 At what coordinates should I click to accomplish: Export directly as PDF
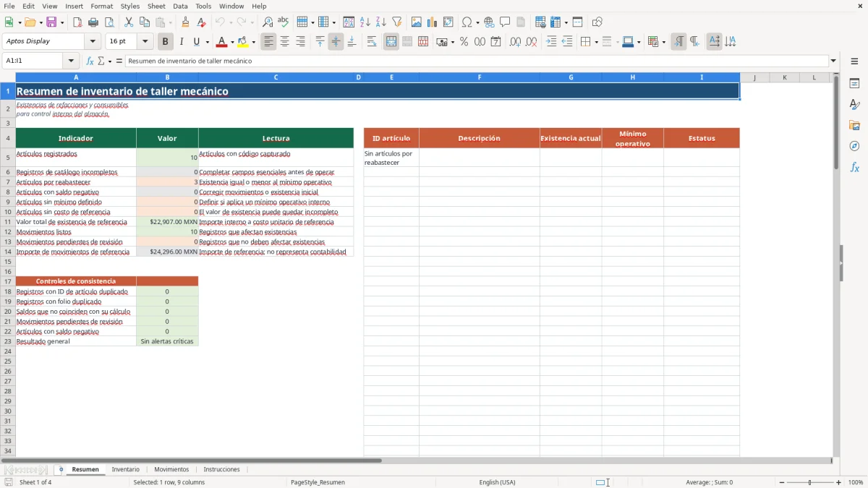coord(77,22)
